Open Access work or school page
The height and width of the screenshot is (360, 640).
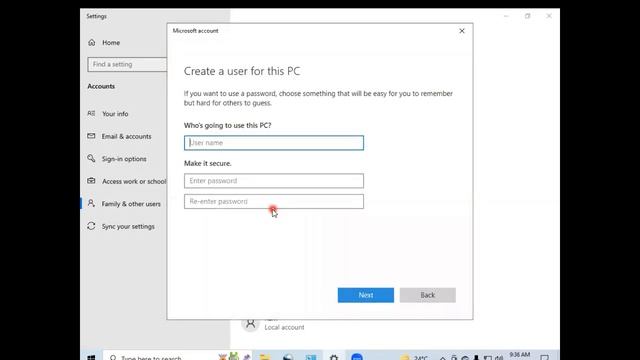134,181
